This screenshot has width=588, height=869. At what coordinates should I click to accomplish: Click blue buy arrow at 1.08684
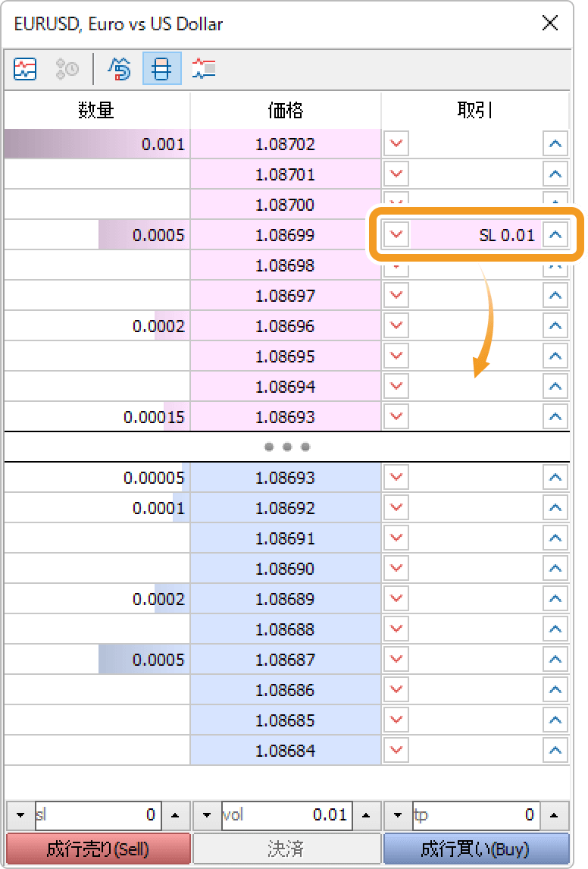[555, 751]
